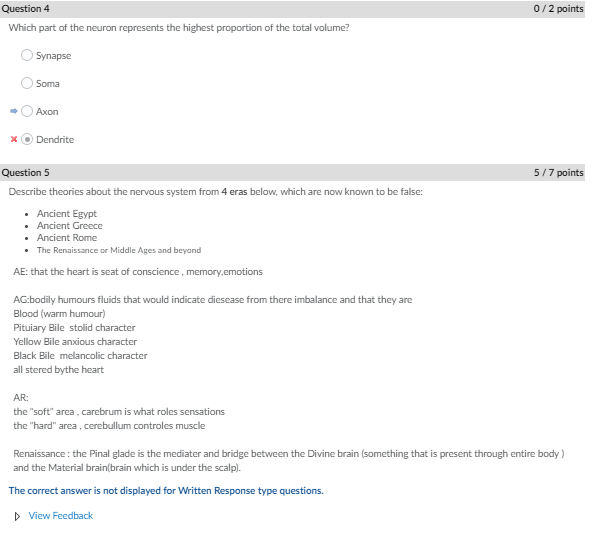The height and width of the screenshot is (535, 603).
Task: Click the Renaissance or Middle Ages bullet
Action: pyautogui.click(x=118, y=250)
